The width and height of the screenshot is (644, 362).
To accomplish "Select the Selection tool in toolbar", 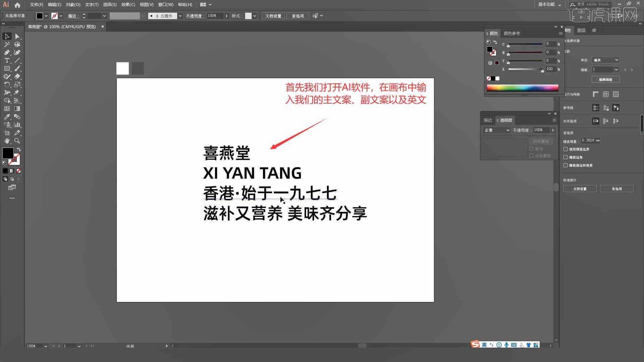I will (7, 36).
